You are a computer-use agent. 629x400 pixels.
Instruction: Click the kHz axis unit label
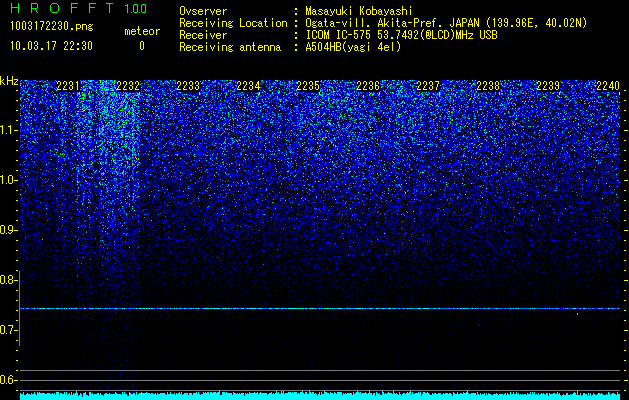(9, 81)
